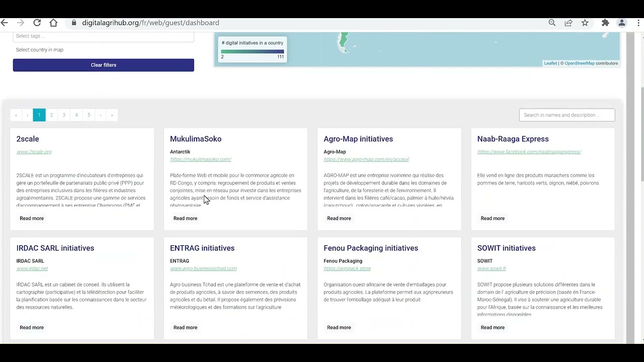Go to next page arrow in pagination
Viewport: 644px width, 362px height.
(x=101, y=115)
